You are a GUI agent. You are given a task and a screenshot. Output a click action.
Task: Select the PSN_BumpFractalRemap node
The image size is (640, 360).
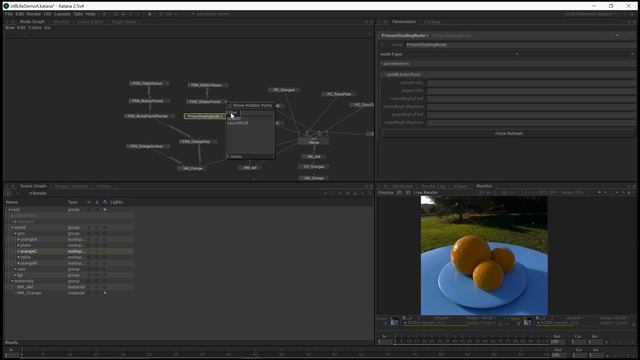(149, 116)
